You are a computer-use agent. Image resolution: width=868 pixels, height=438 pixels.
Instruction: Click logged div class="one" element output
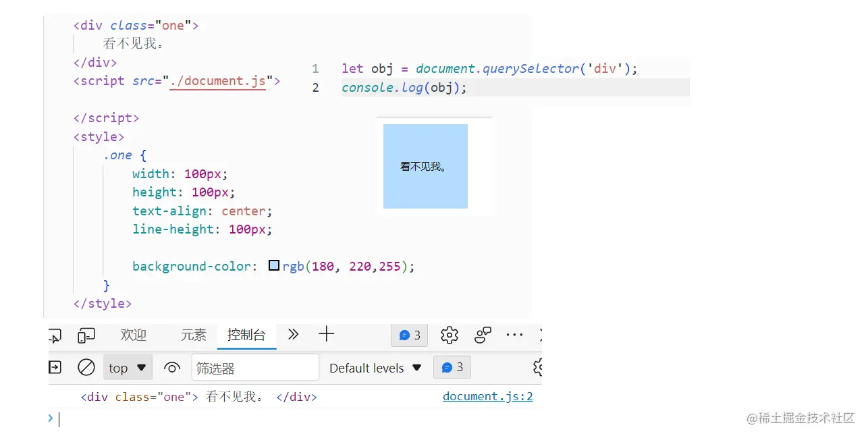point(198,397)
